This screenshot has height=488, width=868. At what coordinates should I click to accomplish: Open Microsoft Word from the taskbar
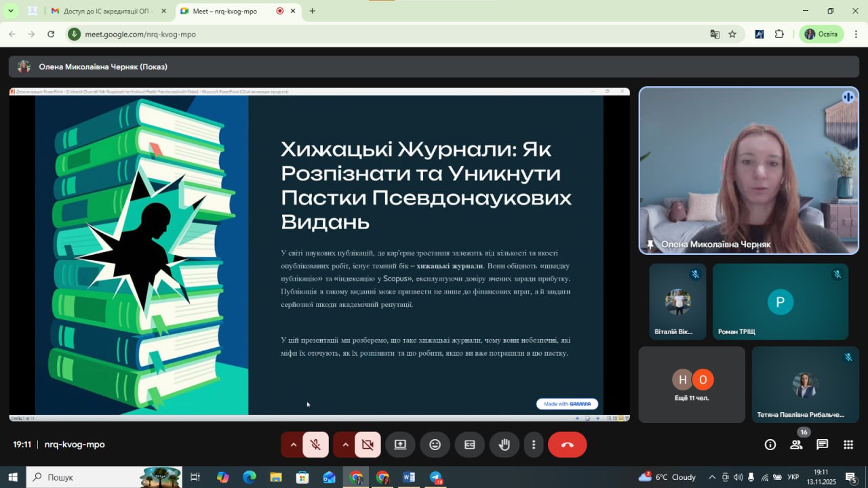(x=409, y=477)
